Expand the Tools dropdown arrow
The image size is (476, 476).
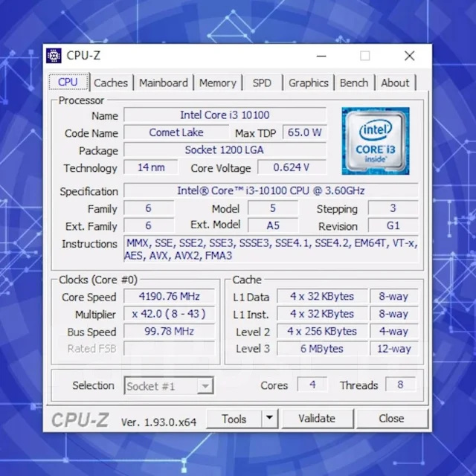pos(269,419)
